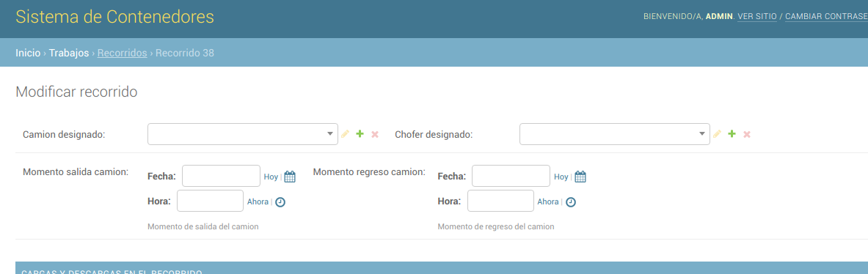Click the 'Recorrido 38' breadcrumb text
The image size is (868, 274).
(x=185, y=53)
